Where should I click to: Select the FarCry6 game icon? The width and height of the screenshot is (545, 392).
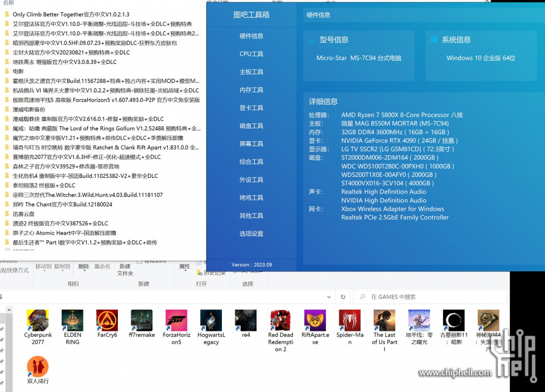click(x=107, y=320)
